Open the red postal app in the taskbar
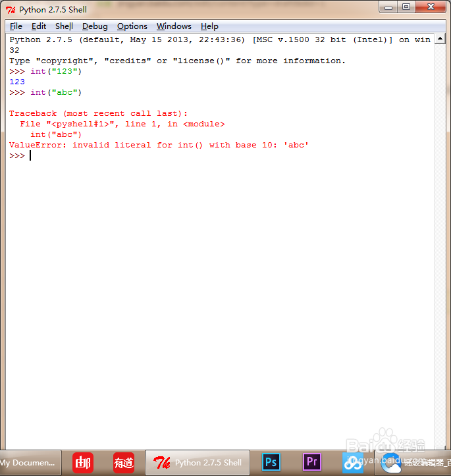This screenshot has height=476, width=451. [x=83, y=463]
